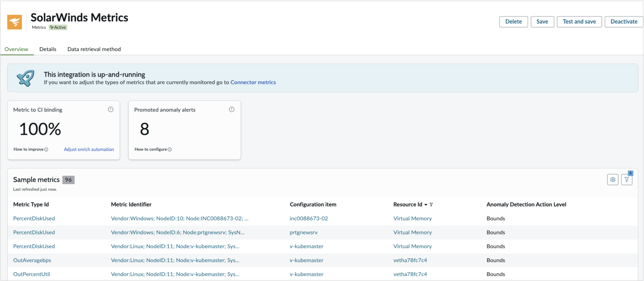Open the sample metrics filter funnel button
The image size is (644, 281).
click(627, 180)
